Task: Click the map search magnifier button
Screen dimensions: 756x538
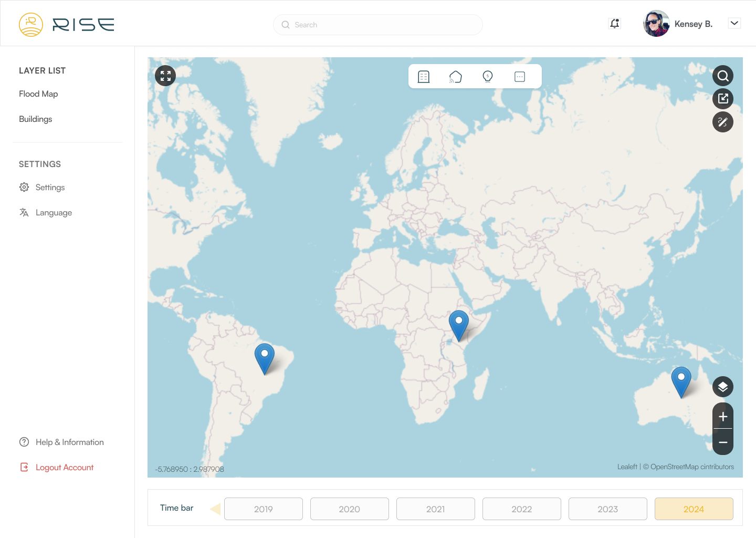Action: coord(723,76)
